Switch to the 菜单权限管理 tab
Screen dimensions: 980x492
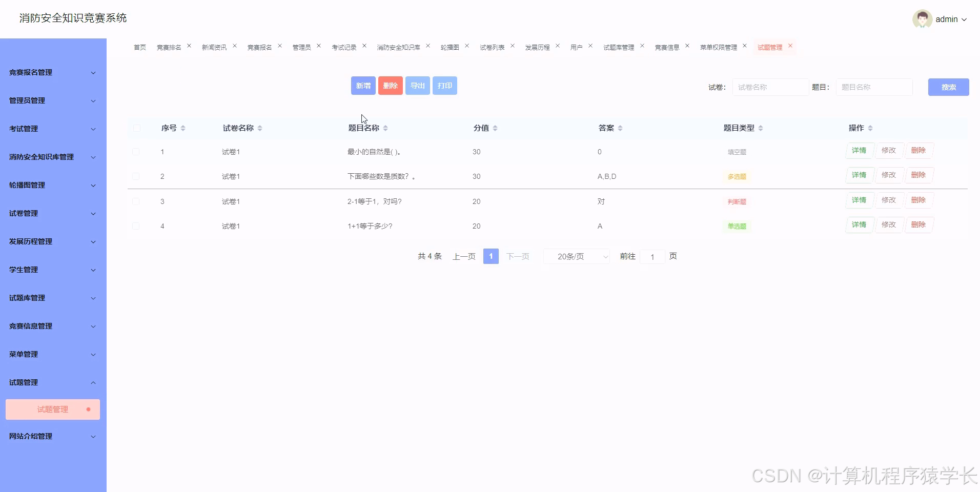719,47
